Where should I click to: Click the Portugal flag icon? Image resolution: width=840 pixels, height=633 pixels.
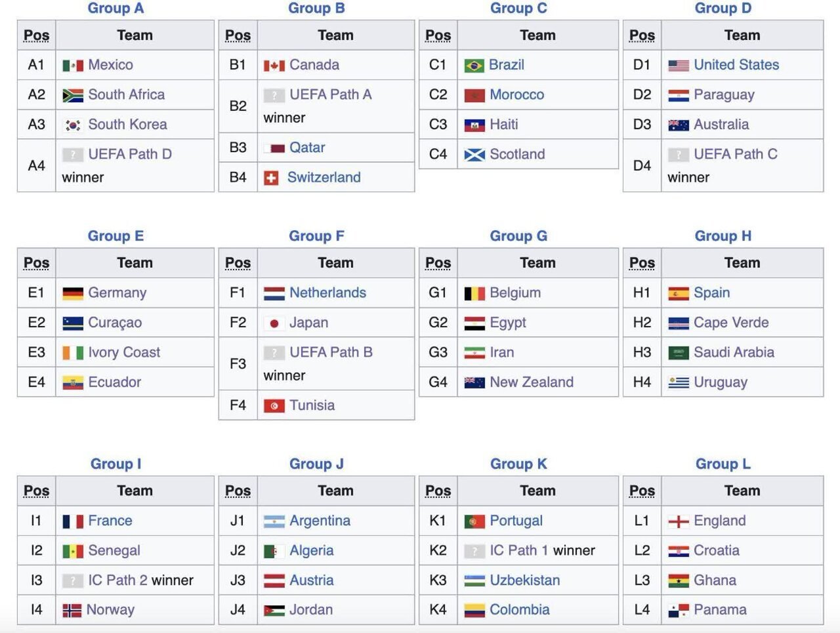474,521
